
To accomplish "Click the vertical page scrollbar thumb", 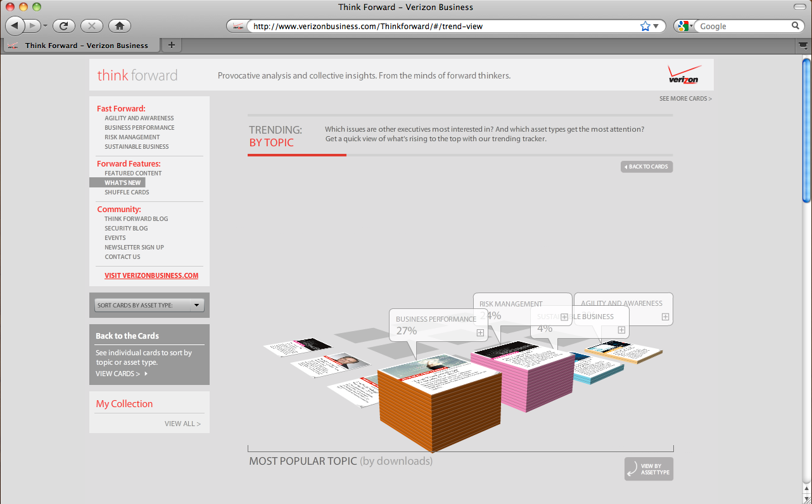I will click(806, 130).
